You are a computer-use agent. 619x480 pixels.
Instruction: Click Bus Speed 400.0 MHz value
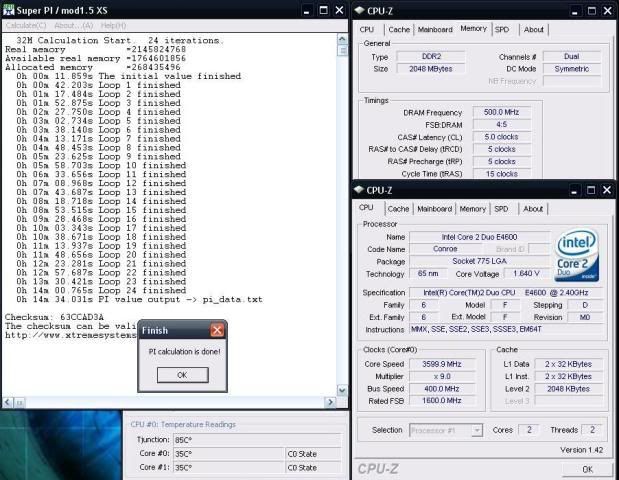pyautogui.click(x=442, y=388)
